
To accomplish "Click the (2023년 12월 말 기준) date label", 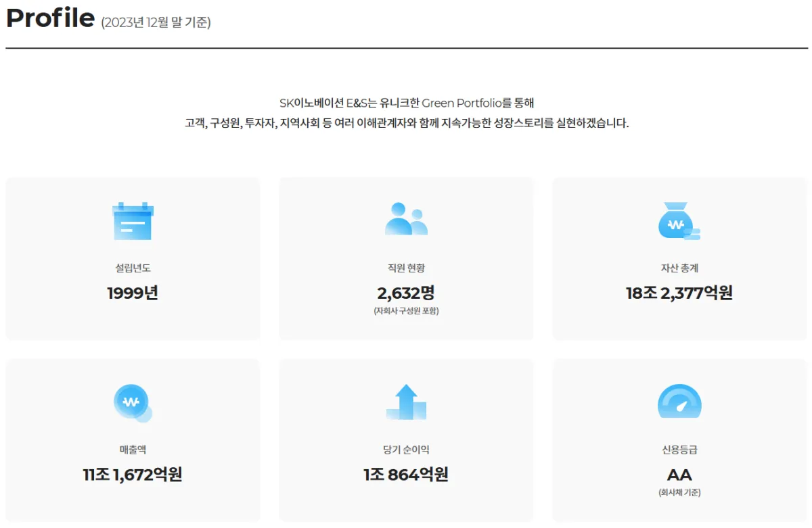I will click(156, 22).
